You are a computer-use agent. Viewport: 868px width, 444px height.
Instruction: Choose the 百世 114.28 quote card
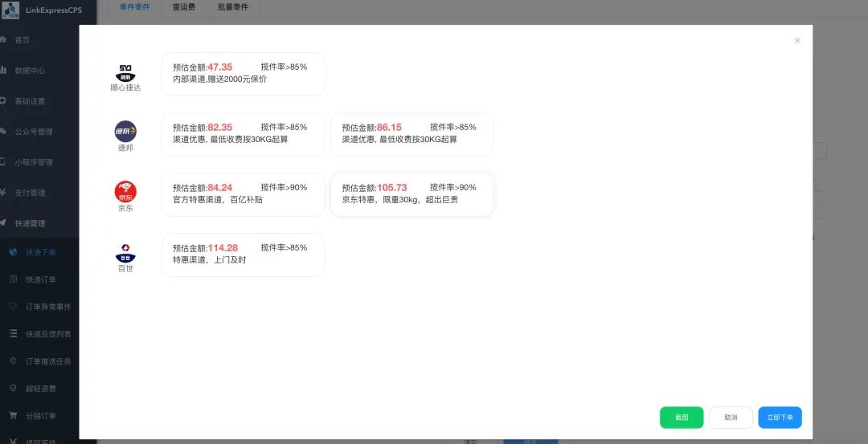[x=243, y=255]
